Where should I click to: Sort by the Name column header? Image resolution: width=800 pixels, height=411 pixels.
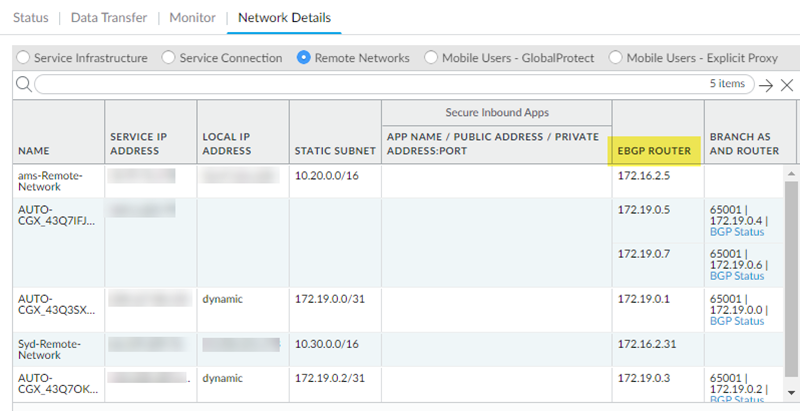coord(35,151)
